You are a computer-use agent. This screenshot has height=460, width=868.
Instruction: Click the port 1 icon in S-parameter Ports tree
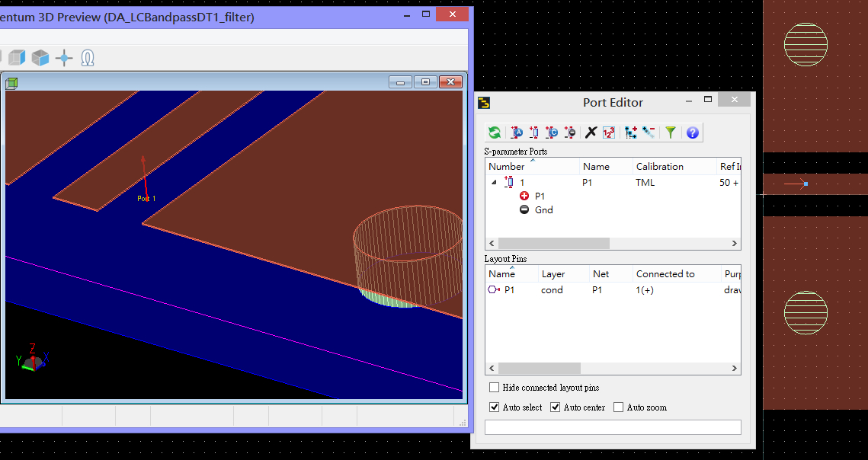(509, 182)
